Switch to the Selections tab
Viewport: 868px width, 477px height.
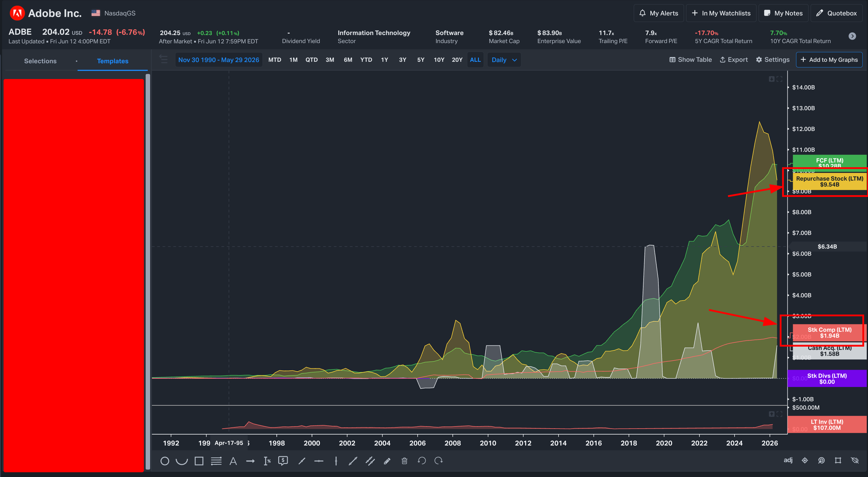40,61
